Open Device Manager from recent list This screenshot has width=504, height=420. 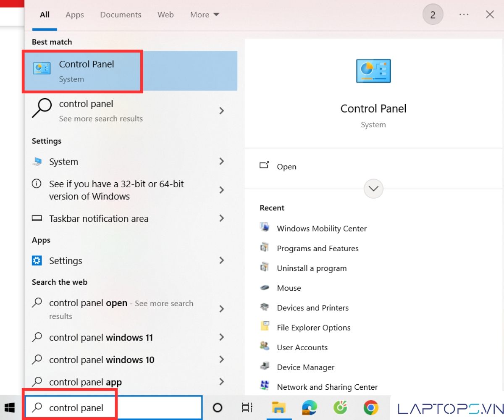coord(305,367)
